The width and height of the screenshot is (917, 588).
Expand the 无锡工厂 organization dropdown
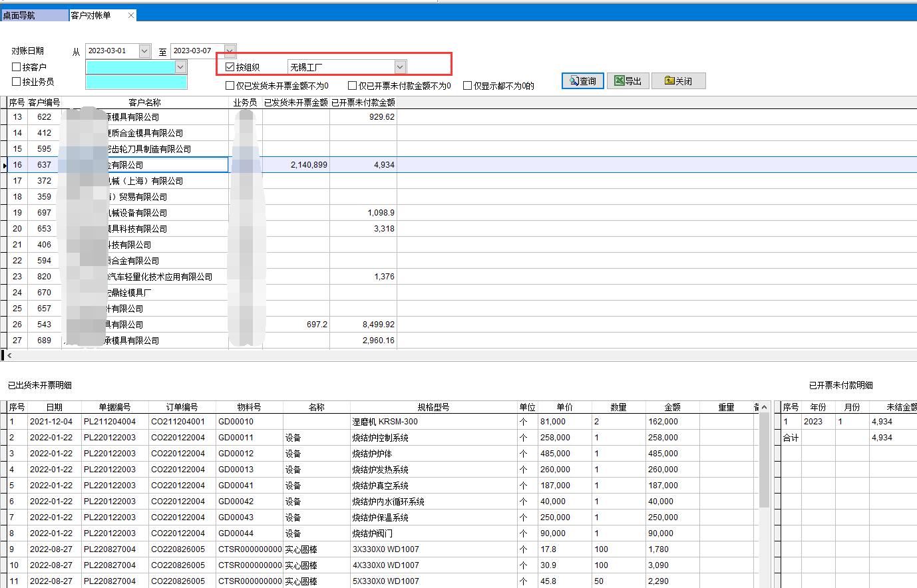399,67
